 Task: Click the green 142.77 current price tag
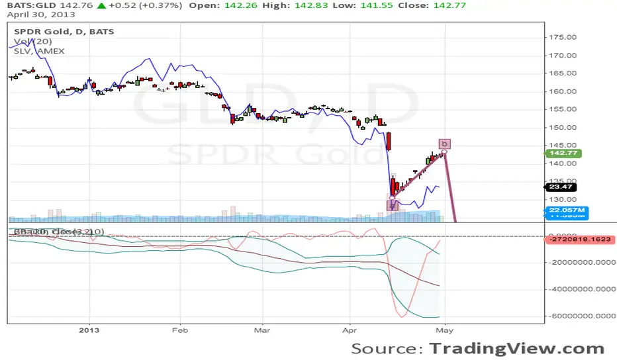563,153
